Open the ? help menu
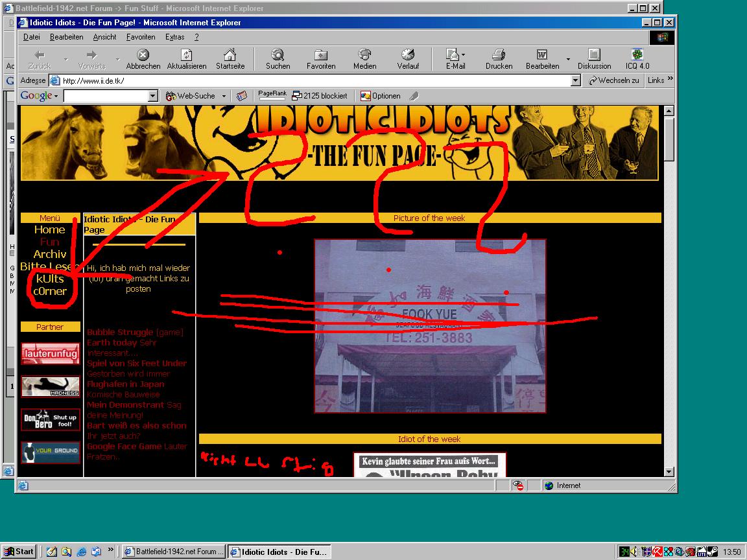Viewport: 747px width, 560px height. [x=196, y=37]
